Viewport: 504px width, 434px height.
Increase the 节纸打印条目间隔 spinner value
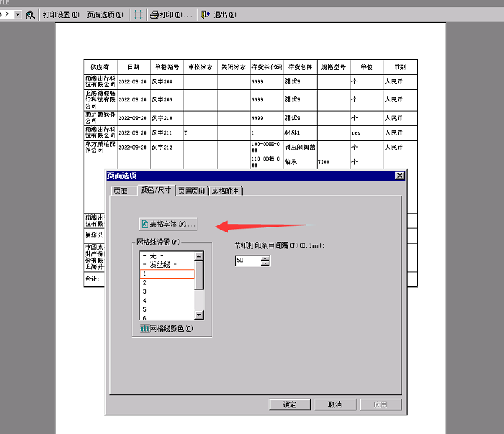(x=265, y=258)
